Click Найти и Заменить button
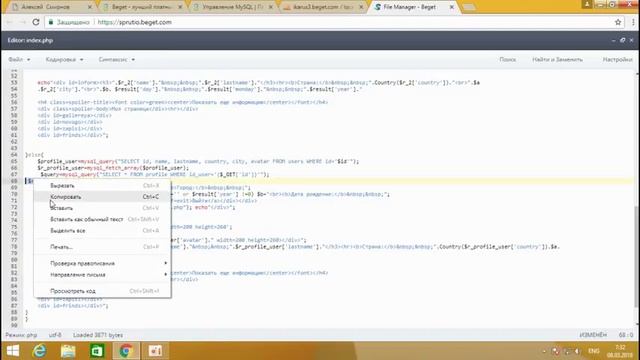Screen dimensions: 640x360 pos(557,60)
